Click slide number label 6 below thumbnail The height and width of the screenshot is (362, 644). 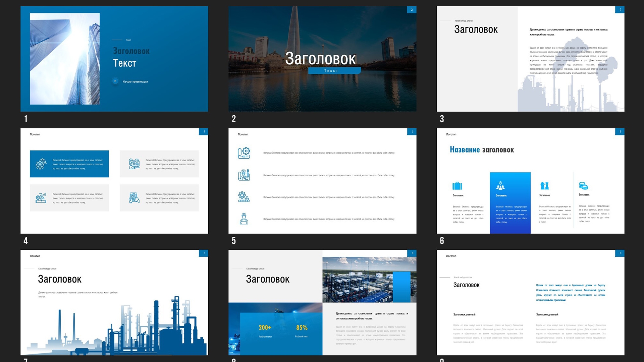[442, 240]
